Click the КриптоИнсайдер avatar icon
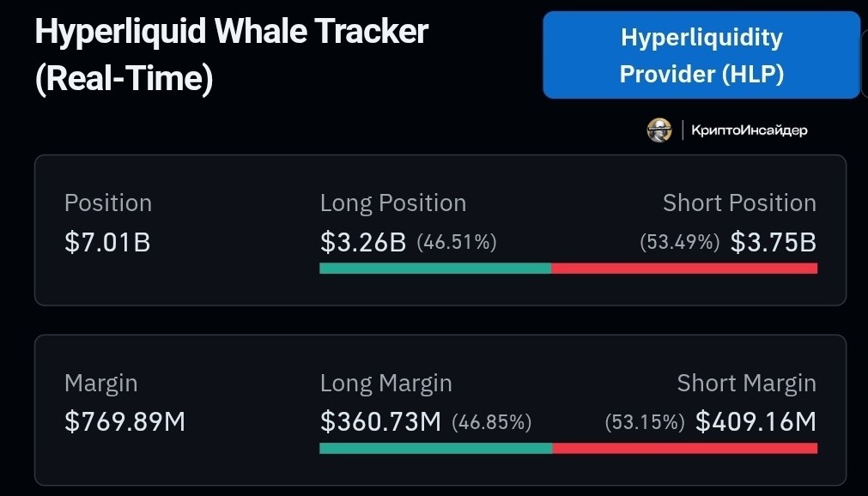Image resolution: width=868 pixels, height=496 pixels. pos(659,130)
